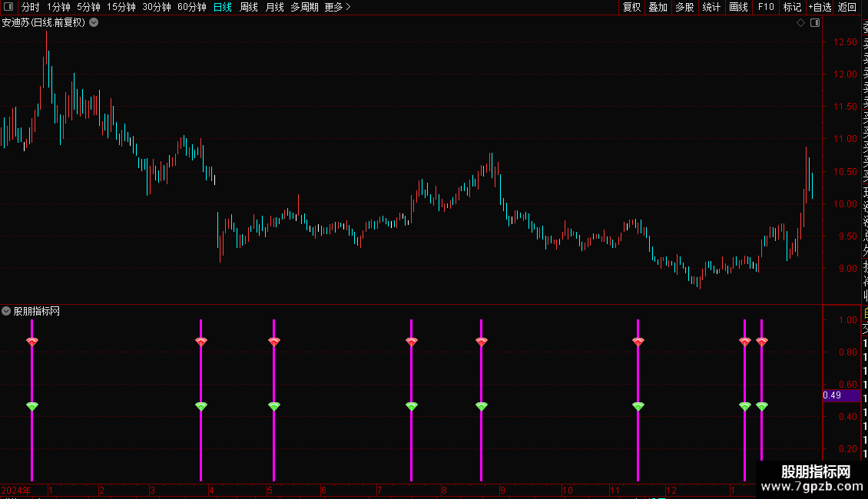Click the red diamond marker near November
This screenshot has width=868, height=499.
pos(638,342)
